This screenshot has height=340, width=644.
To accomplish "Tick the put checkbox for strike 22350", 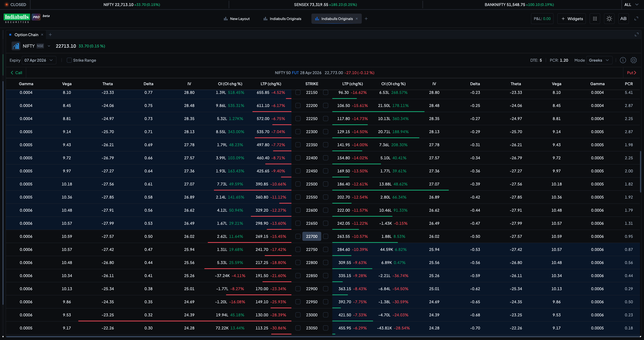I will 326,145.
